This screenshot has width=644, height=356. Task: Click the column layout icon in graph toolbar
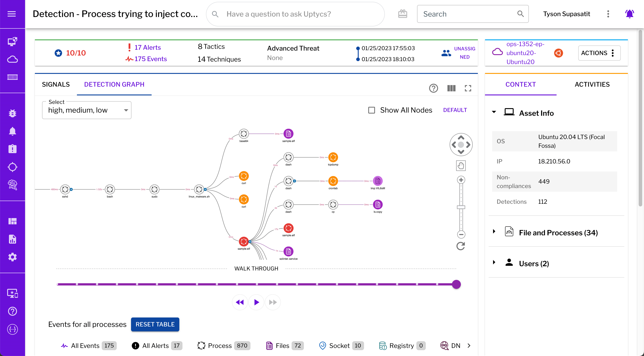[451, 88]
